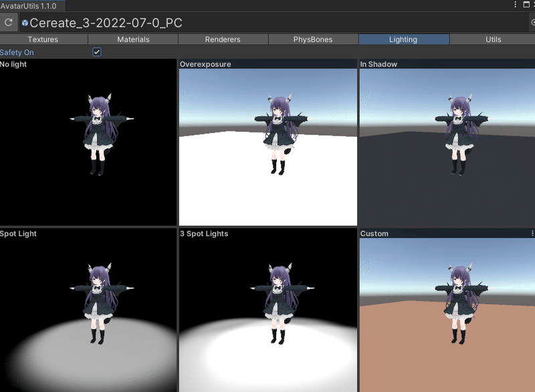This screenshot has width=535, height=392.
Task: Toggle the Safety On checkbox
Action: [96, 52]
